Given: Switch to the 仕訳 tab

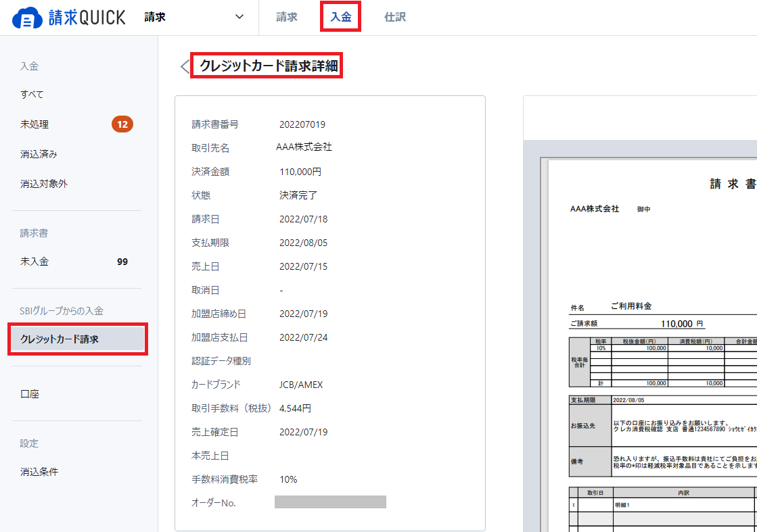Looking at the screenshot, I should pyautogui.click(x=394, y=17).
